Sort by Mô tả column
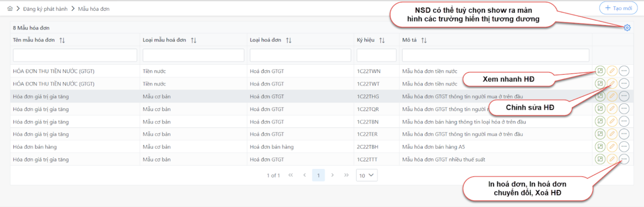Image resolution: width=644 pixels, height=207 pixels. (424, 40)
